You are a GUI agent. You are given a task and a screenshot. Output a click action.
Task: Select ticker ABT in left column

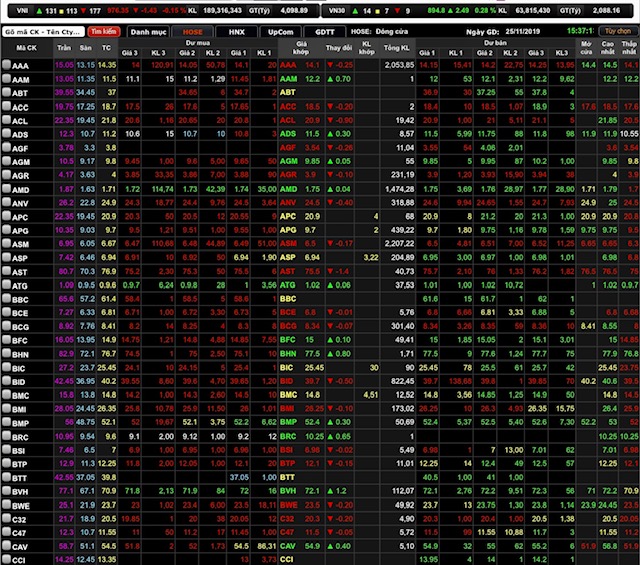tap(20, 93)
